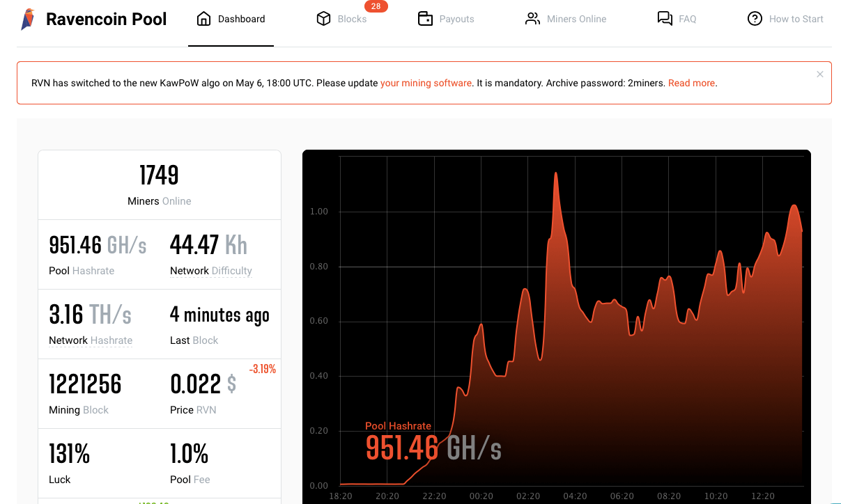841x504 pixels.
Task: Dismiss the KawPoW algo notice
Action: (x=820, y=74)
